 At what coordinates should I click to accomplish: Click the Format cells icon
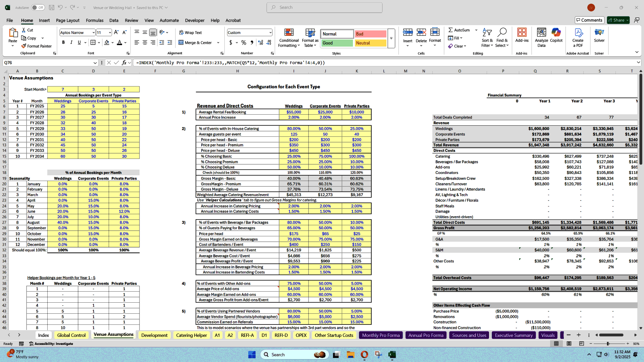tap(435, 32)
